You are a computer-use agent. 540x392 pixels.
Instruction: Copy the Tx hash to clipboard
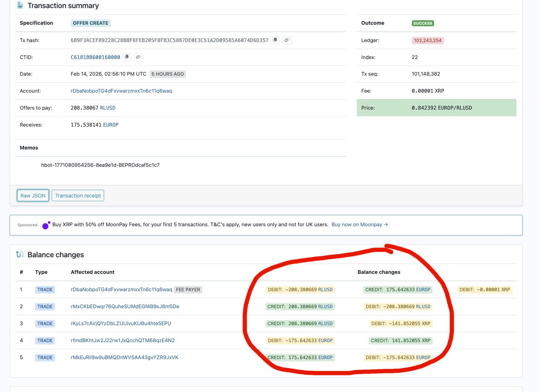coord(275,40)
